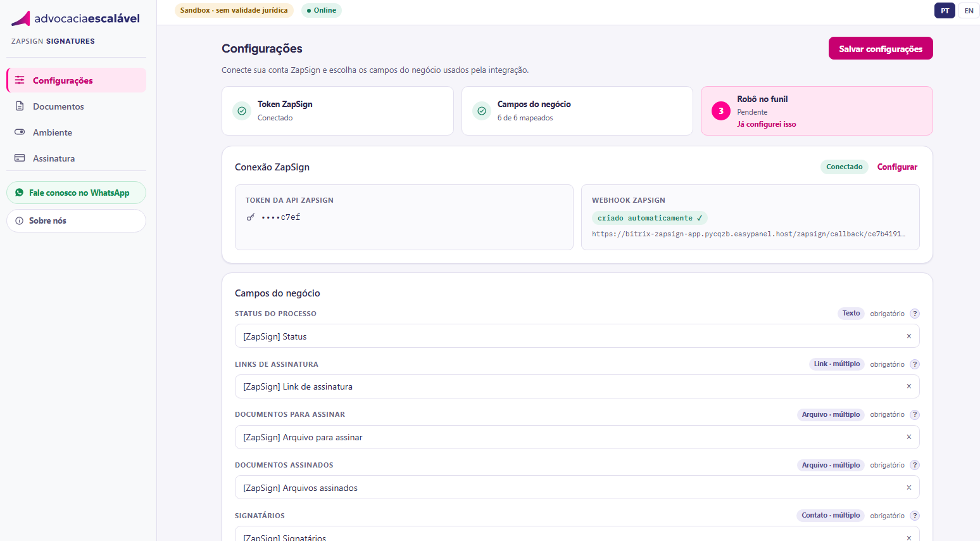
Task: Open the Status do processo field dropdown
Action: point(577,336)
